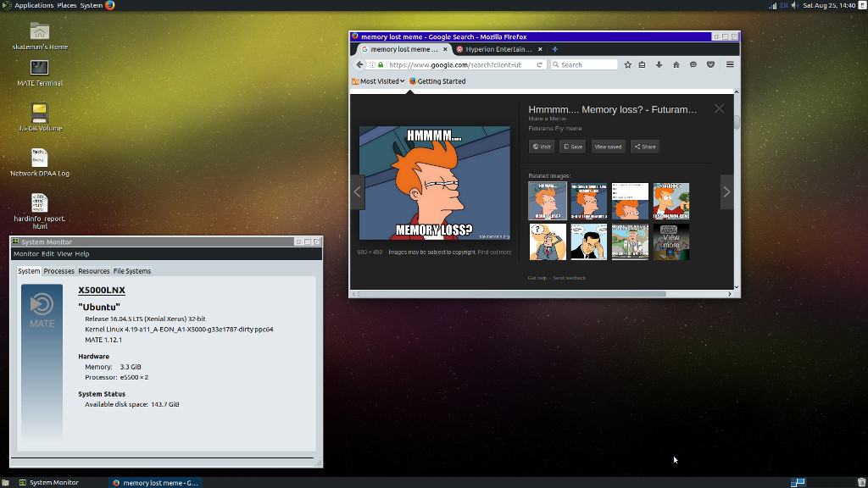The height and width of the screenshot is (488, 868).
Task: Switch to the File Systems tab
Action: 131,271
